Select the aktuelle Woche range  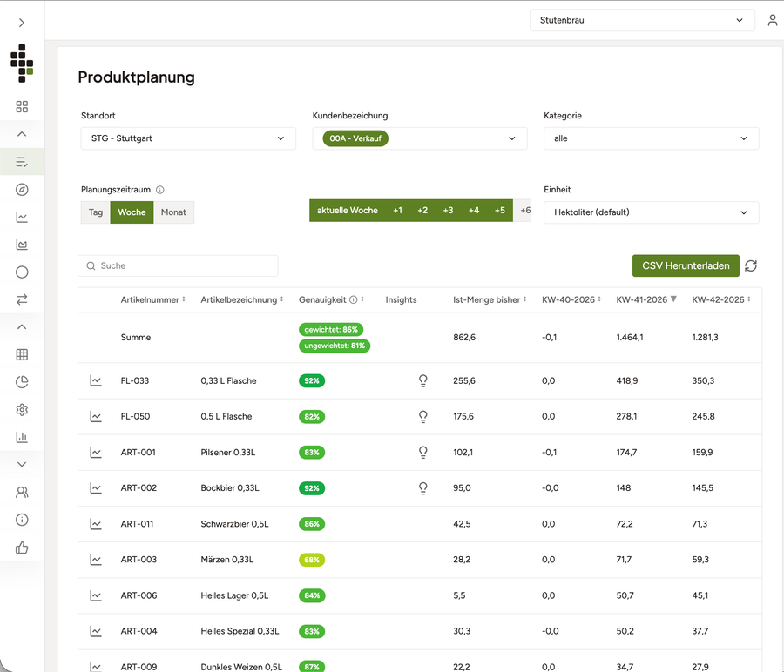pyautogui.click(x=348, y=211)
